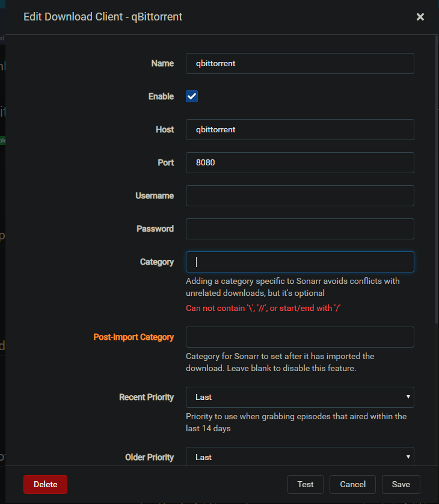This screenshot has width=439, height=504.
Task: Click the Username input box
Action: 300,195
